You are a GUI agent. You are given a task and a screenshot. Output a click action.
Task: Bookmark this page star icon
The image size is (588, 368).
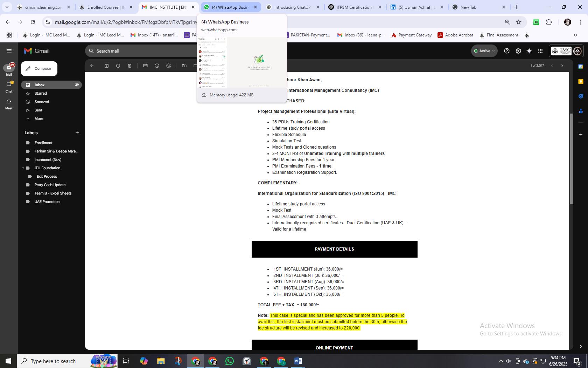tap(519, 22)
